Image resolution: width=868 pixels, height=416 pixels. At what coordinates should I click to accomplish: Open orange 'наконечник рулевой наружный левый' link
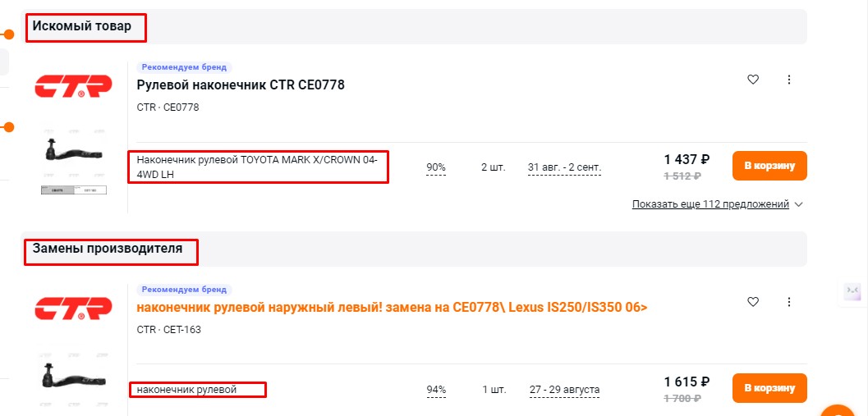point(392,308)
